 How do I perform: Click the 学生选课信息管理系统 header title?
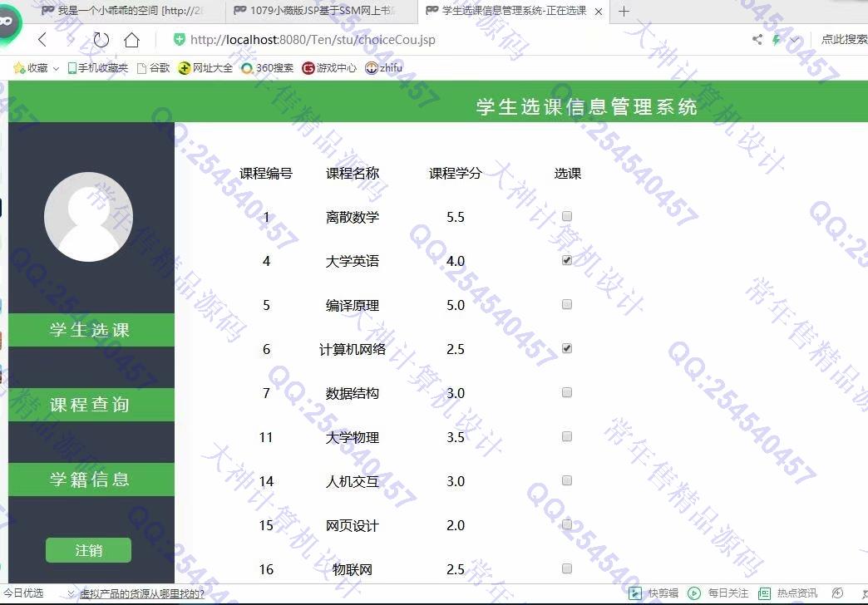coord(586,107)
